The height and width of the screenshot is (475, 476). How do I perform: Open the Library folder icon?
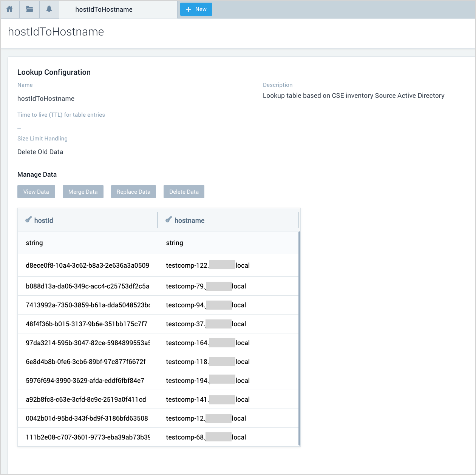(29, 9)
